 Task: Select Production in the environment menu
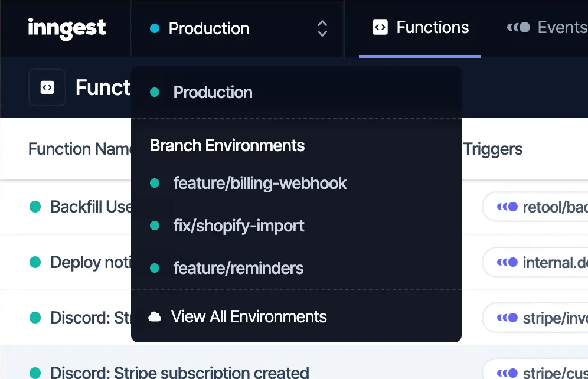pyautogui.click(x=296, y=92)
